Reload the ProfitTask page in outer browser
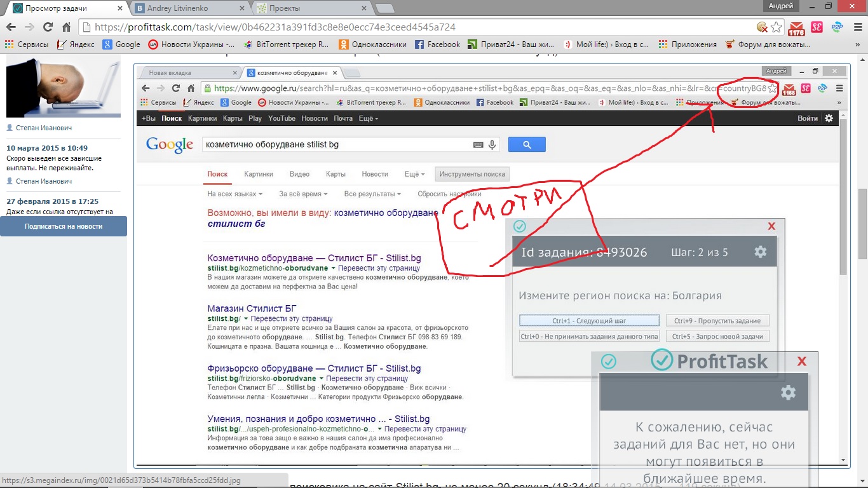The image size is (868, 488). [48, 27]
